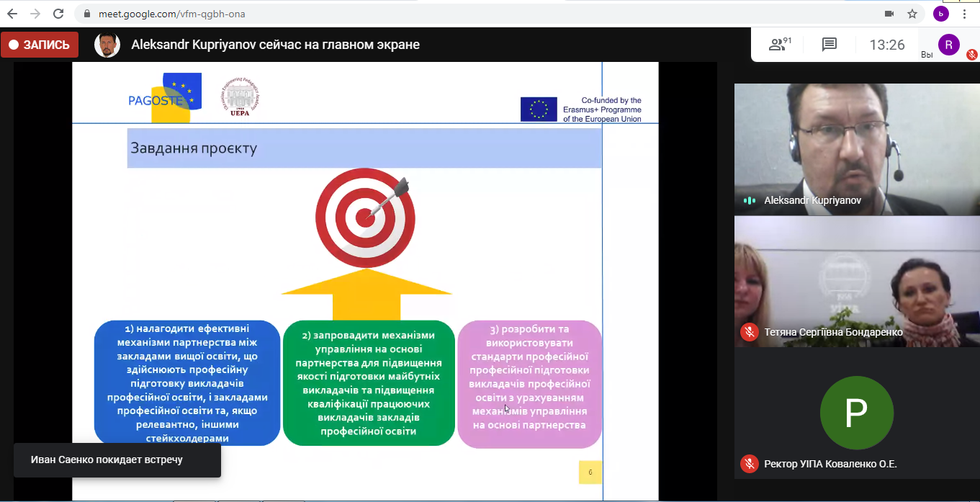The width and height of the screenshot is (980, 502).
Task: Click the 13:26 clock display
Action: click(x=887, y=45)
